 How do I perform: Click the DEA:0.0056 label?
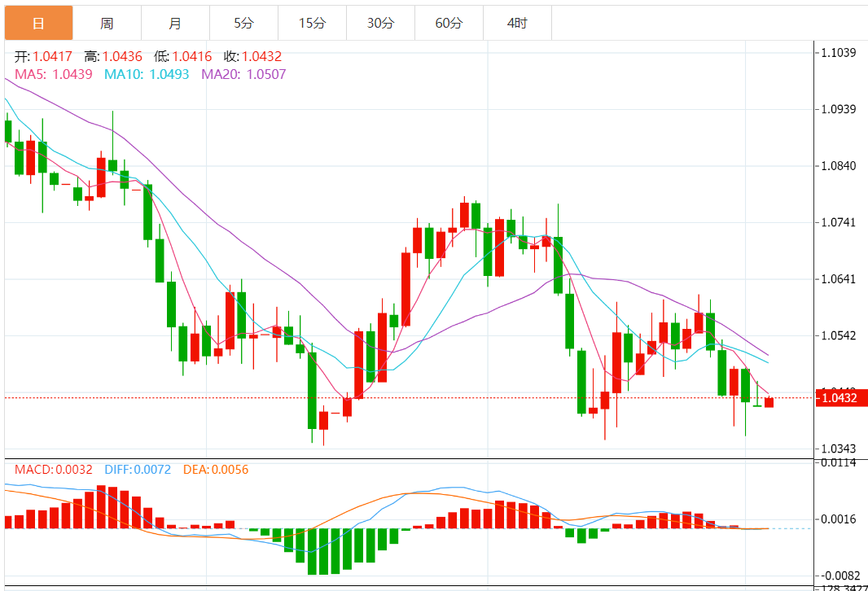click(x=216, y=470)
